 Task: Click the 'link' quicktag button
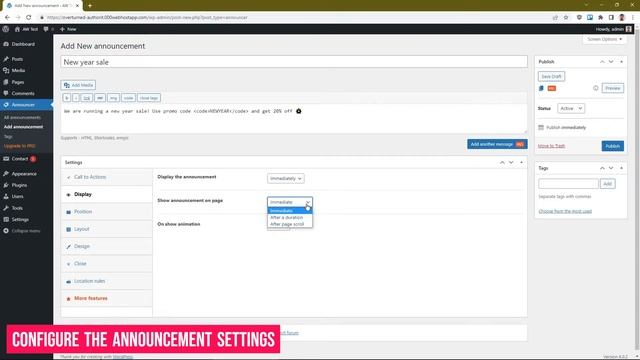point(87,98)
